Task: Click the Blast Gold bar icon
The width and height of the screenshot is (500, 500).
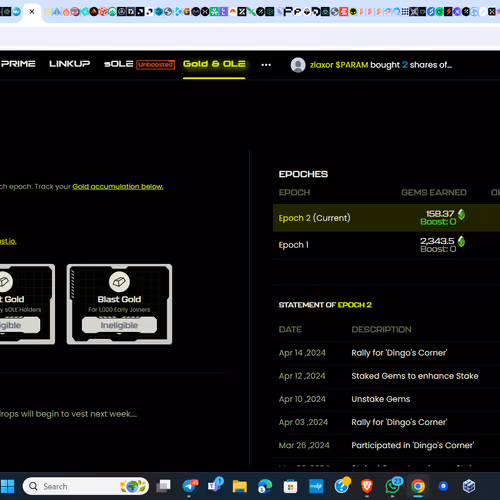Action: [119, 282]
